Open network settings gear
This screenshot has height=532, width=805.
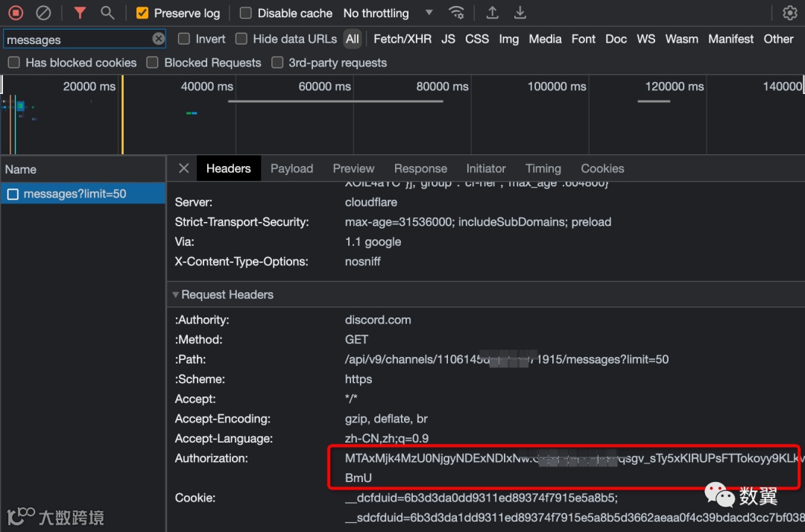coord(789,13)
